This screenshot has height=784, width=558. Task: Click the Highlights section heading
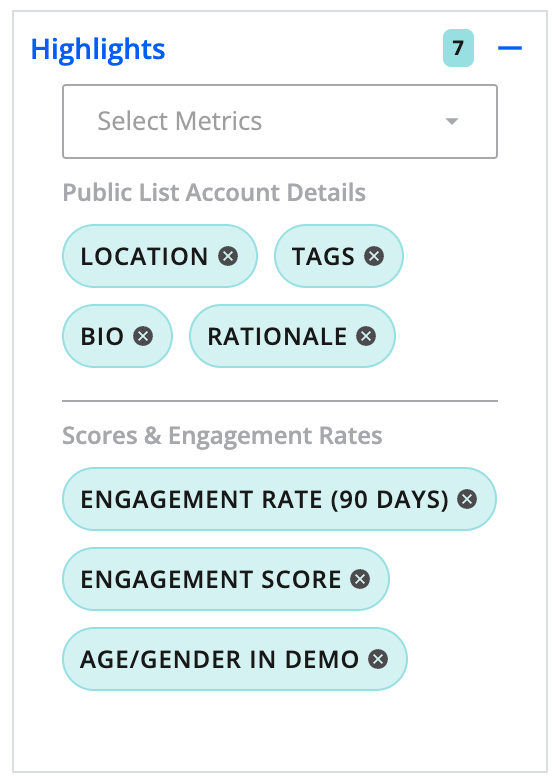click(x=98, y=49)
